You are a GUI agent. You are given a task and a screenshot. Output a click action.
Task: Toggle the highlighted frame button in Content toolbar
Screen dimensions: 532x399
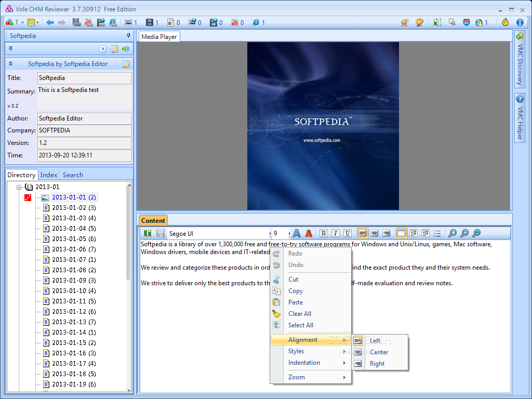click(x=401, y=233)
